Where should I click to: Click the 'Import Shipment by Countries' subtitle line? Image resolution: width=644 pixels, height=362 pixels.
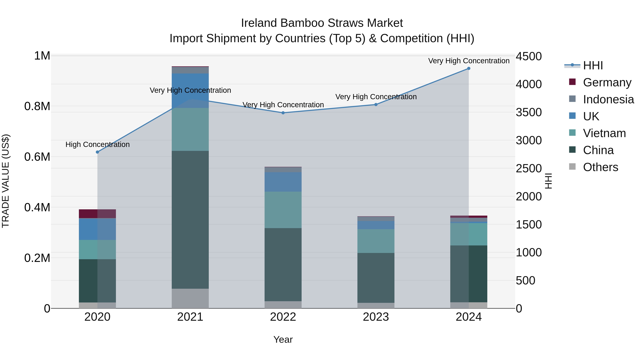click(322, 38)
